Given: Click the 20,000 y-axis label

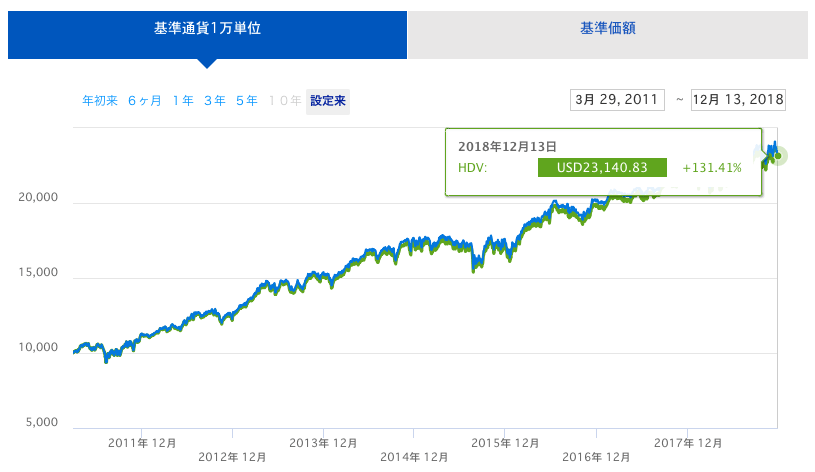Looking at the screenshot, I should coord(39,198).
